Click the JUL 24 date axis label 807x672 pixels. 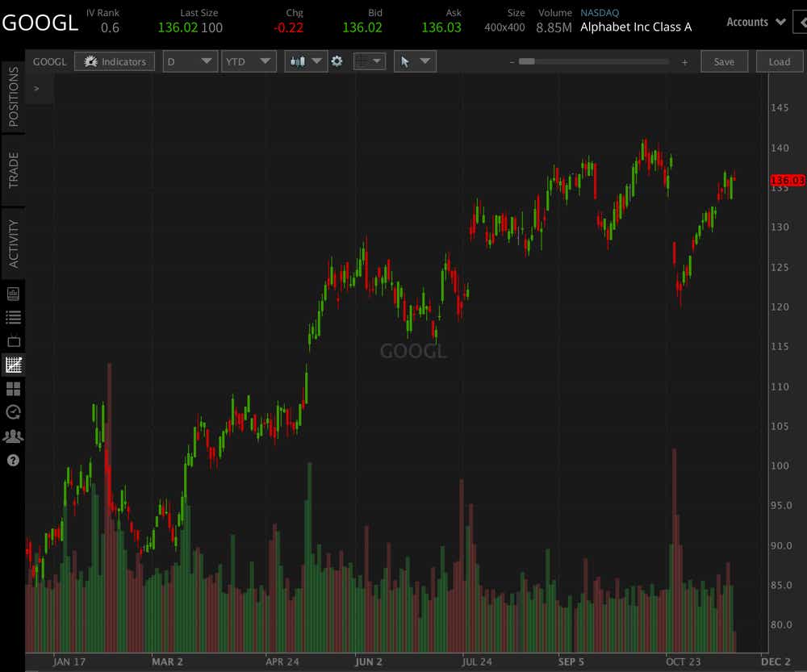click(x=477, y=662)
